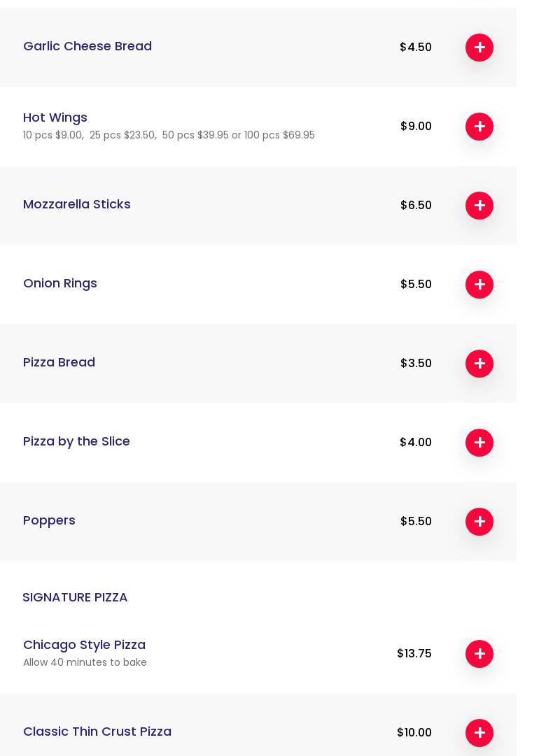This screenshot has height=756, width=539.
Task: Select Classic Thin Crust Pizza name
Action: [x=97, y=732]
